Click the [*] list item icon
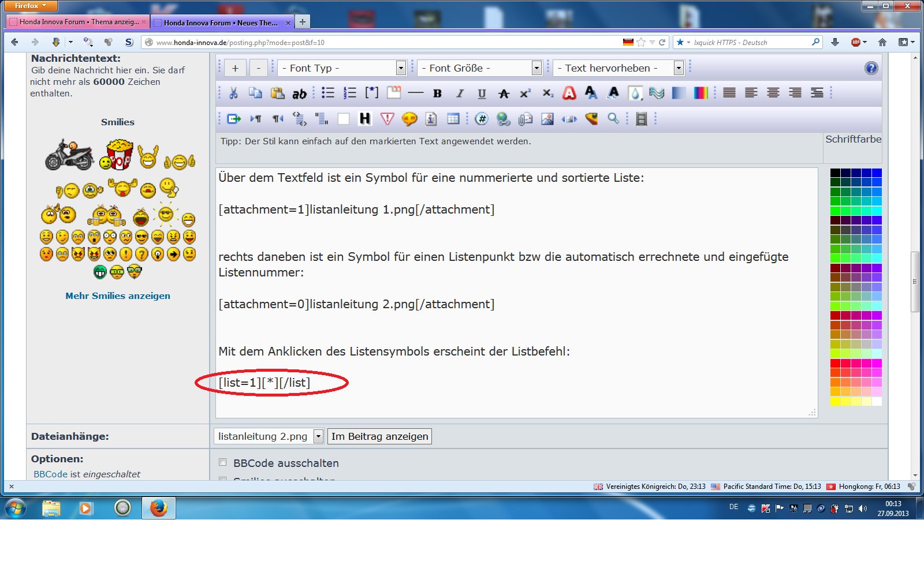Screen dimensions: 924x561 point(372,93)
